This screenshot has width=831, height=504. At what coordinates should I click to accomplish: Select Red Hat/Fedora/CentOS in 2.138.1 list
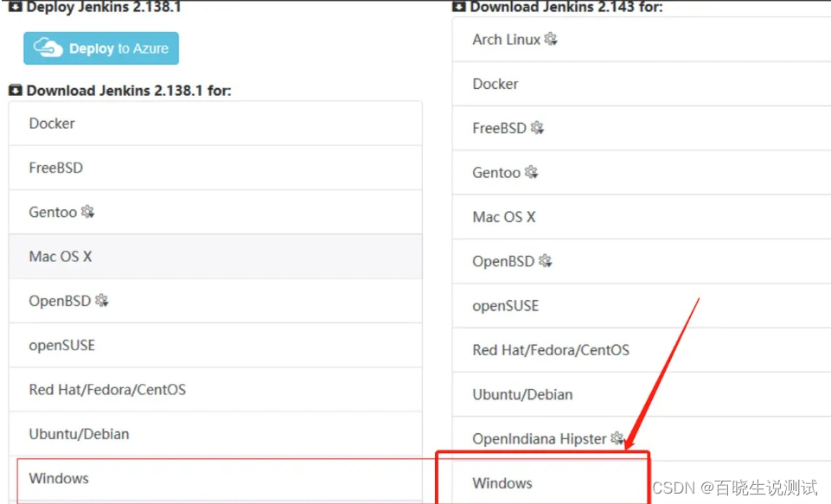pos(215,390)
